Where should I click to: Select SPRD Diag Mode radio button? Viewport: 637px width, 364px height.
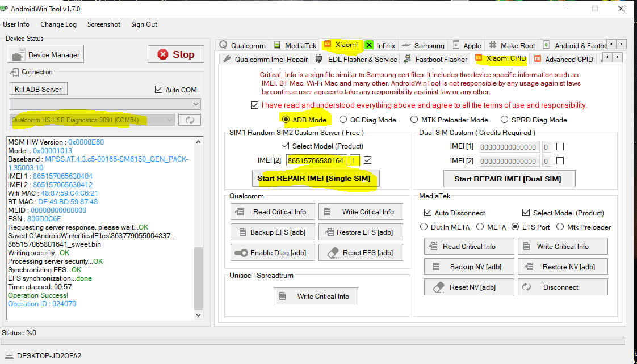pyautogui.click(x=504, y=120)
